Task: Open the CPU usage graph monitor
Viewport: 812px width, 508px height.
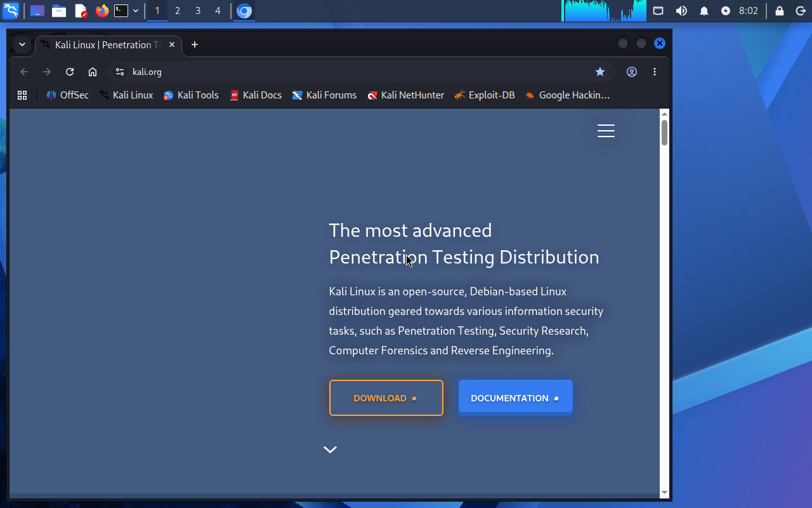Action: (604, 11)
